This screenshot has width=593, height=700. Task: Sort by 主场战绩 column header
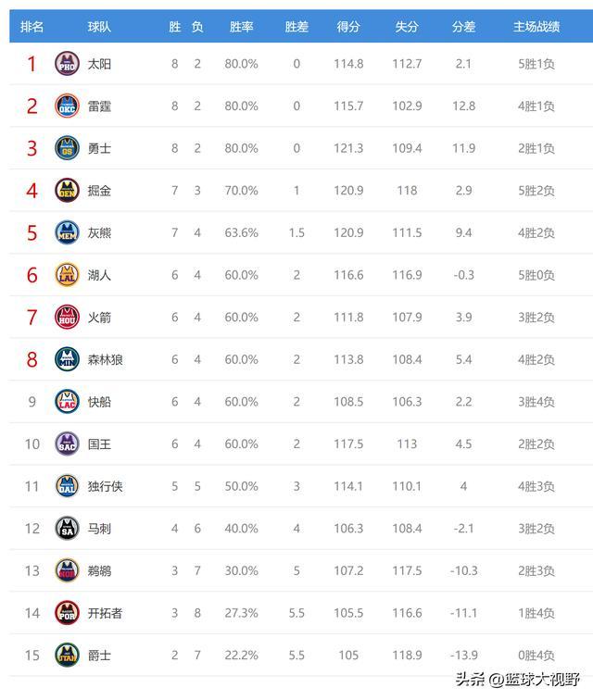tap(536, 27)
